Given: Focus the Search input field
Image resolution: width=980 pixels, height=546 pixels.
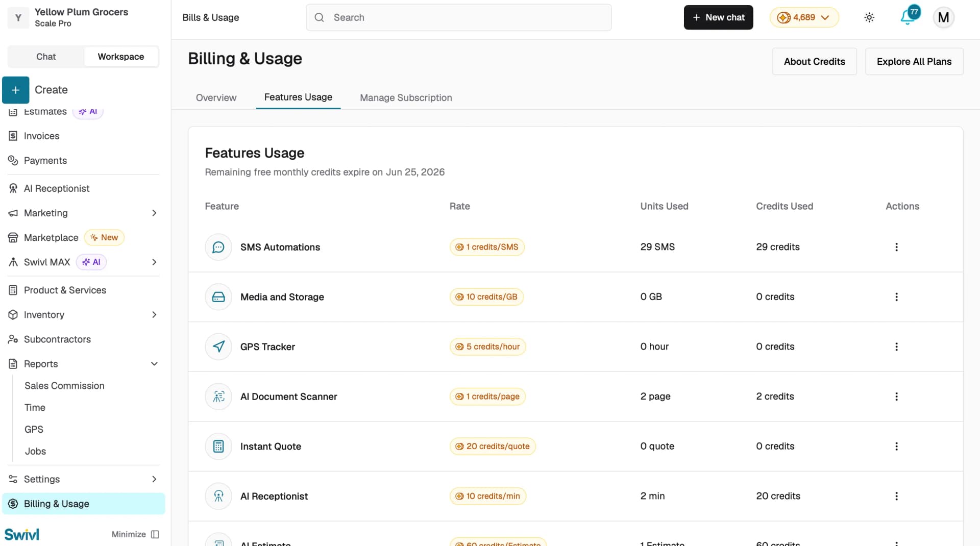Looking at the screenshot, I should tap(459, 17).
